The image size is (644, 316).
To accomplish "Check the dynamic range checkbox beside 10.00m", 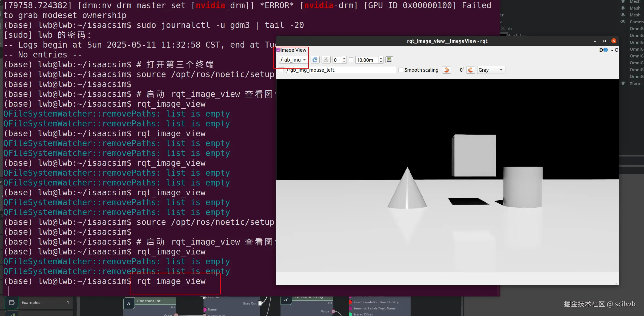I will pyautogui.click(x=351, y=60).
